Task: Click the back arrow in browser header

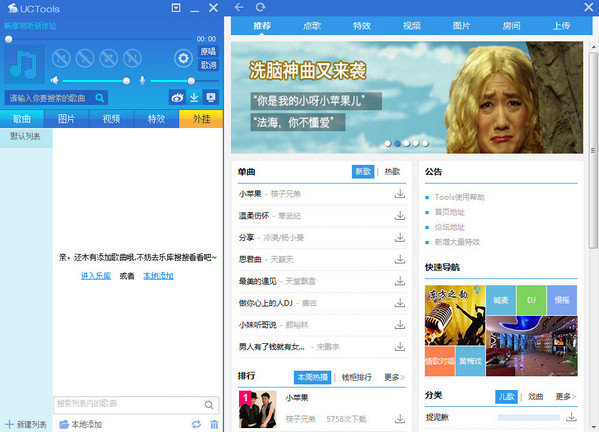Action: (x=239, y=7)
